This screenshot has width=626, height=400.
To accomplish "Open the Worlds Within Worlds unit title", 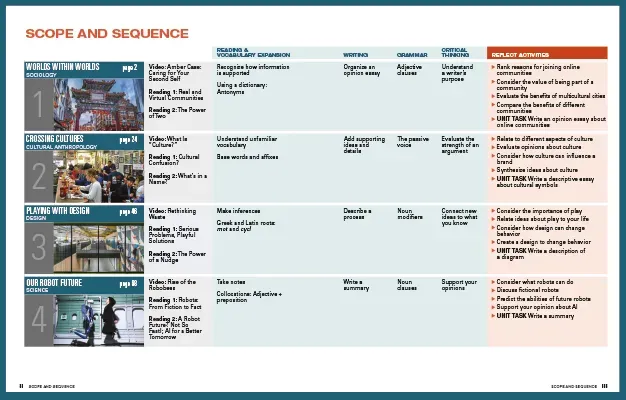I will pyautogui.click(x=62, y=66).
